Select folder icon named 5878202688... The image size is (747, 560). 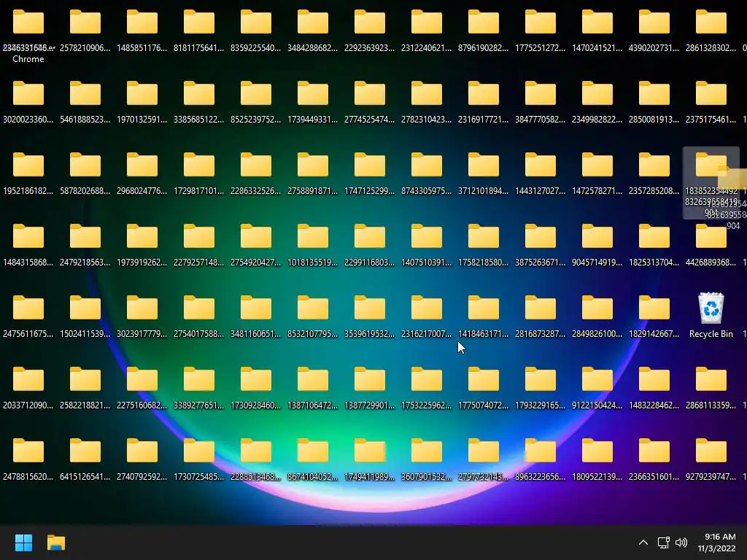point(85,166)
